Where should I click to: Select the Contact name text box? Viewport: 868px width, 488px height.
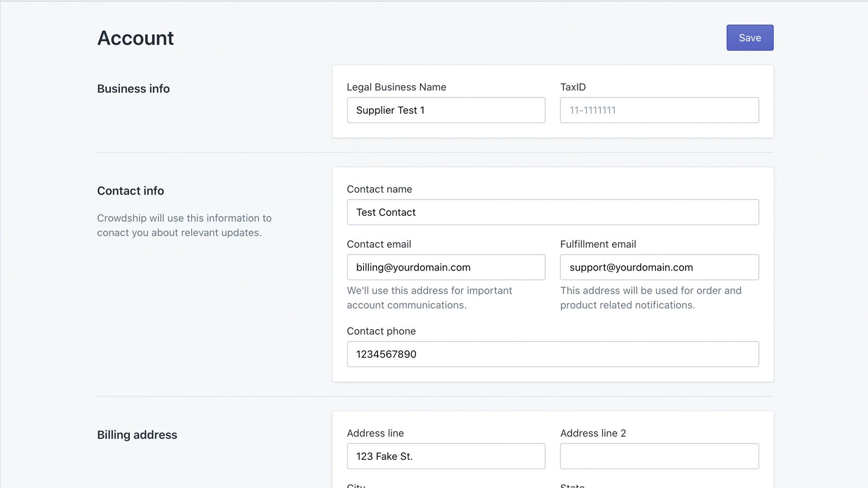[x=552, y=212]
